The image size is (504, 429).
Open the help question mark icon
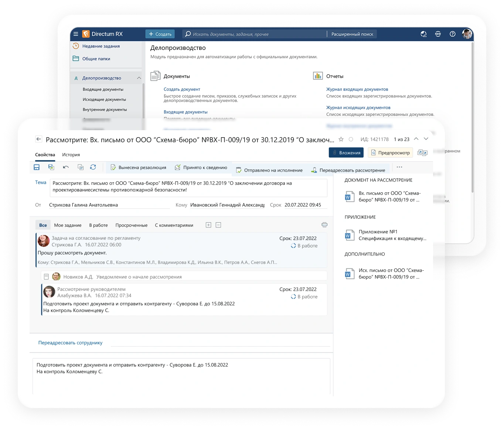(x=452, y=34)
